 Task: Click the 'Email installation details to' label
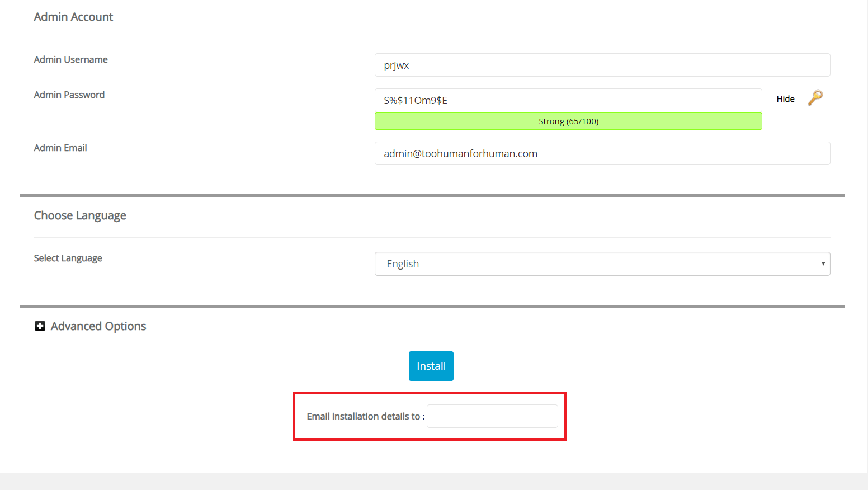click(365, 417)
